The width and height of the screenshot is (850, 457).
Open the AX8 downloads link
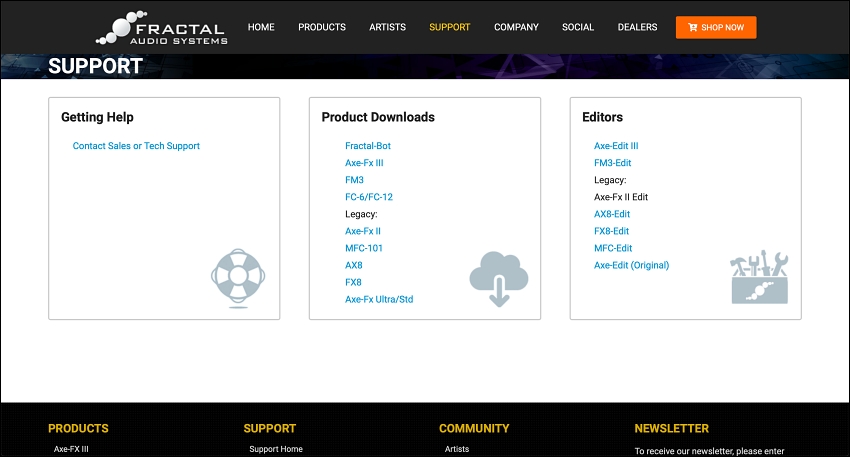[x=353, y=265]
